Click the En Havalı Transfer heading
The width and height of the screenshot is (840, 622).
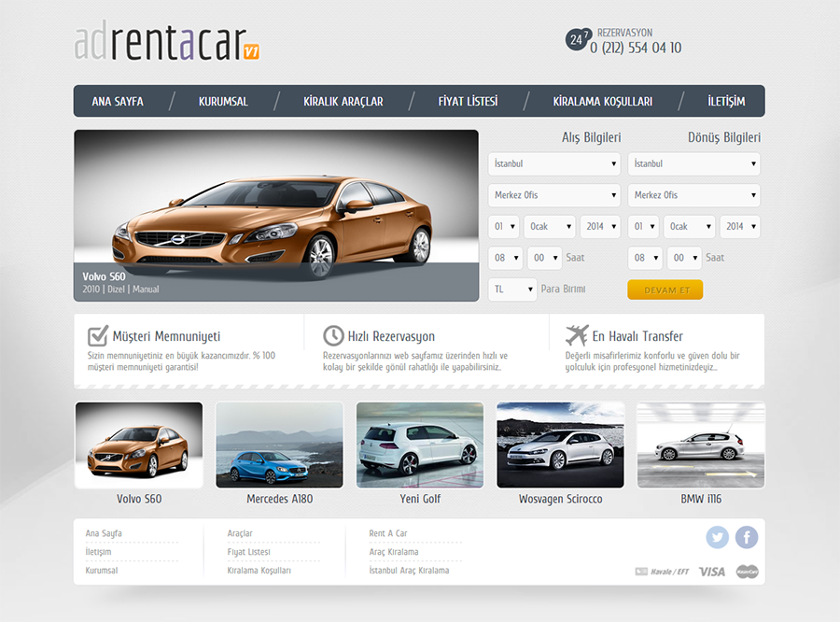click(637, 336)
